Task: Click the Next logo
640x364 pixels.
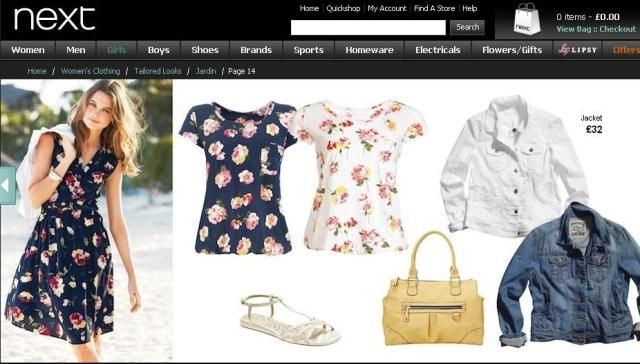Action: [x=54, y=19]
